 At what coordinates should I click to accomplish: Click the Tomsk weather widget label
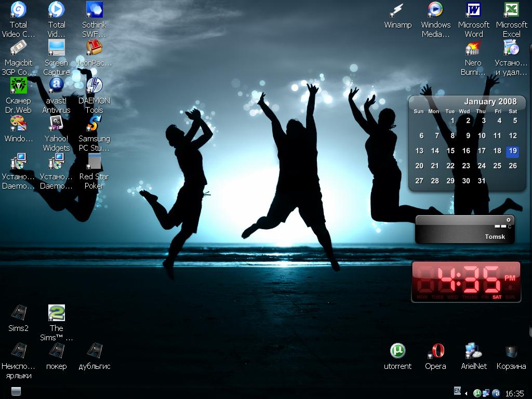[495, 237]
